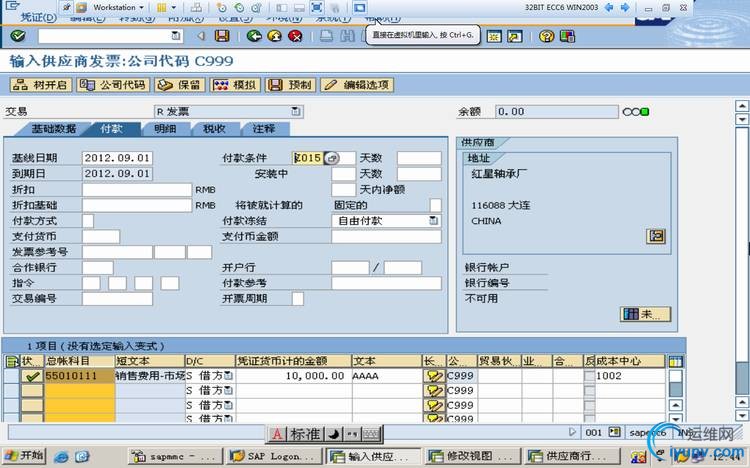Click the red Cancel icon in toolbar
This screenshot has height=468, width=750.
tap(295, 36)
